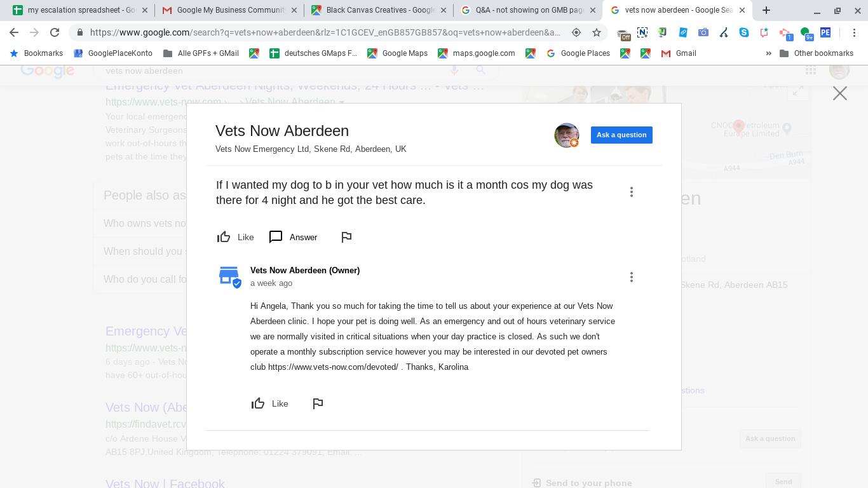
Task: Open the Alle GPFs + GMail bookmark folder
Action: [x=201, y=53]
